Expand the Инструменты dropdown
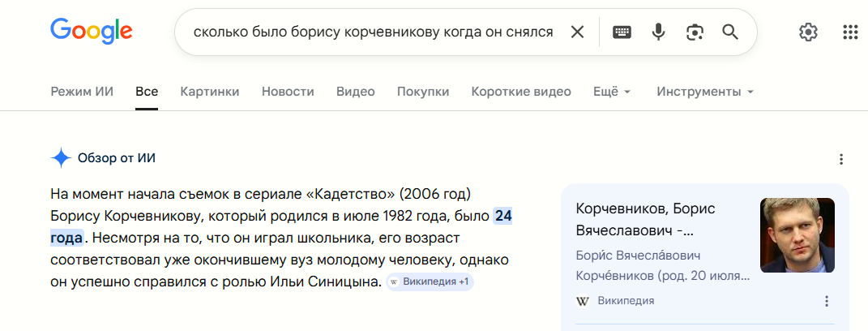This screenshot has width=868, height=331. pyautogui.click(x=705, y=92)
